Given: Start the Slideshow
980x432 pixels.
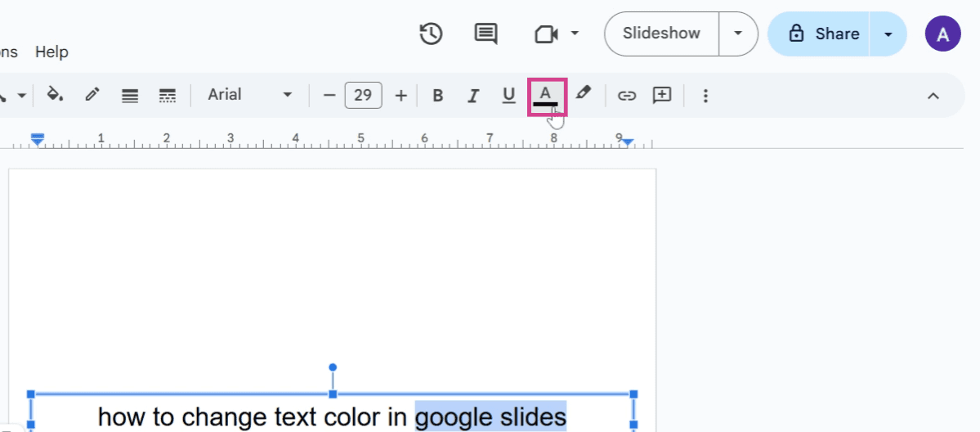Looking at the screenshot, I should click(x=661, y=34).
